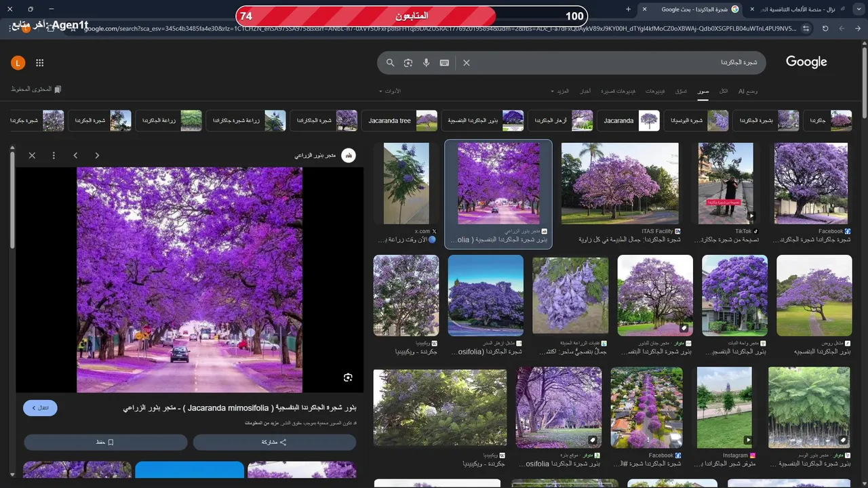Image resolution: width=868 pixels, height=488 pixels.
Task: Open the large previewed jacaranda street image
Action: click(x=189, y=280)
